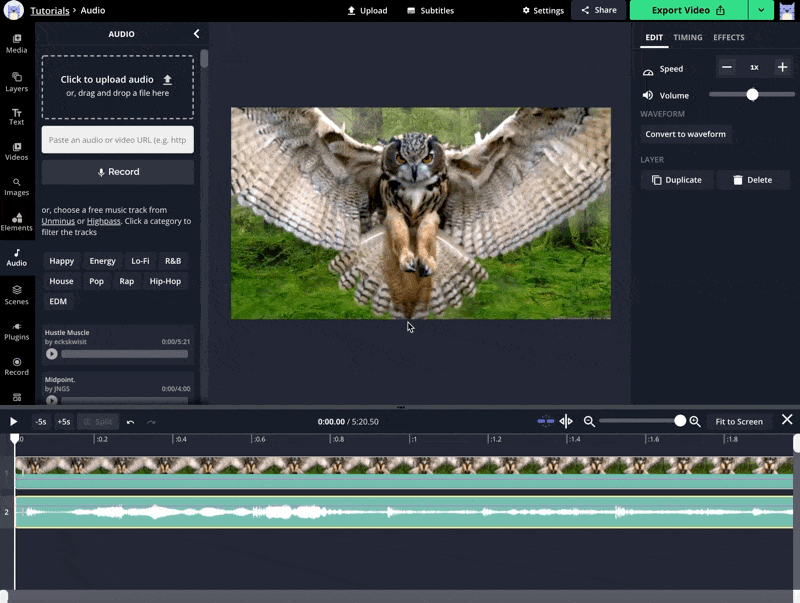Expand the Export Video dropdown arrow
This screenshot has height=603, width=800.
(x=762, y=10)
